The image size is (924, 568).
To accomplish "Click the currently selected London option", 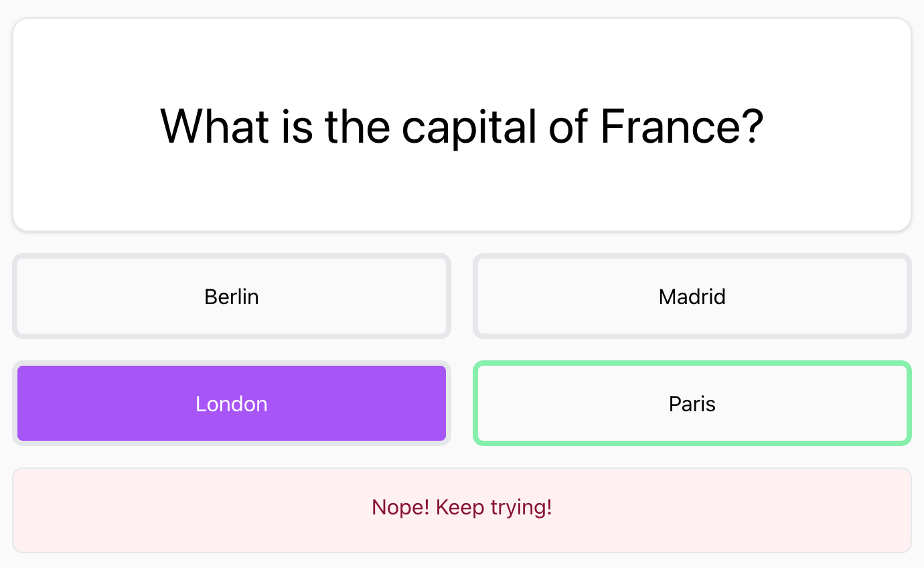I will click(x=232, y=403).
